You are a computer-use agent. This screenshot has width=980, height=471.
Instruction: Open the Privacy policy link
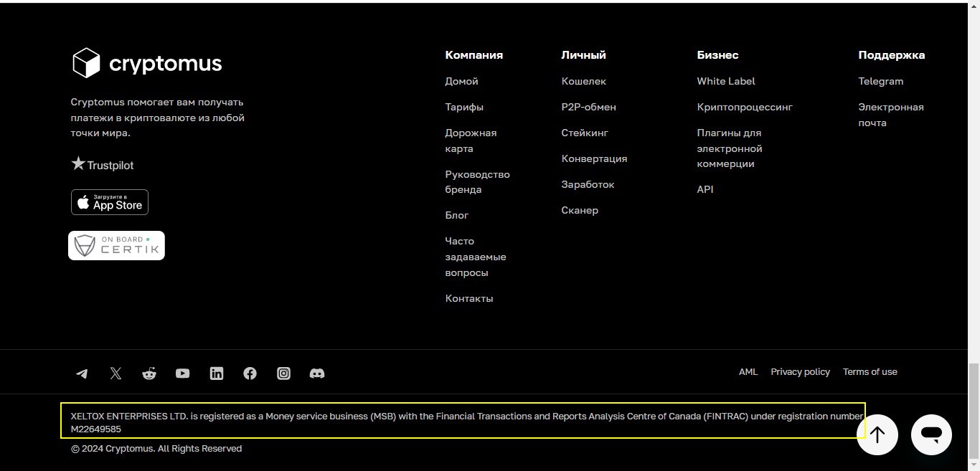pos(800,371)
